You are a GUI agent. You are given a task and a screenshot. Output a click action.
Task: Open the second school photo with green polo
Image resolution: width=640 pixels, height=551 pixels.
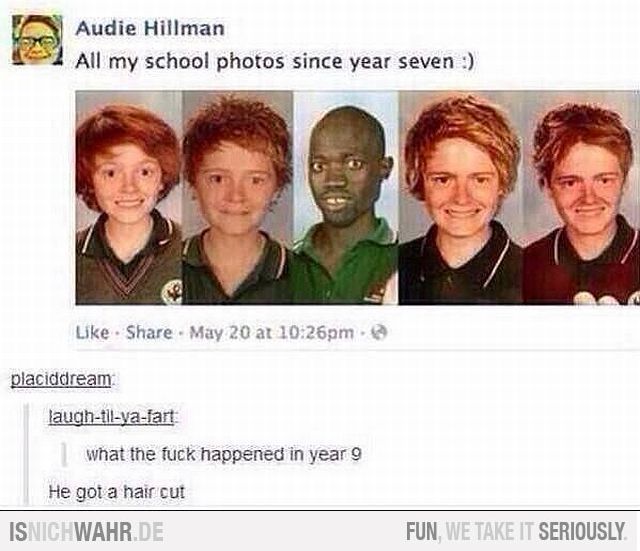pyautogui.click(x=238, y=198)
